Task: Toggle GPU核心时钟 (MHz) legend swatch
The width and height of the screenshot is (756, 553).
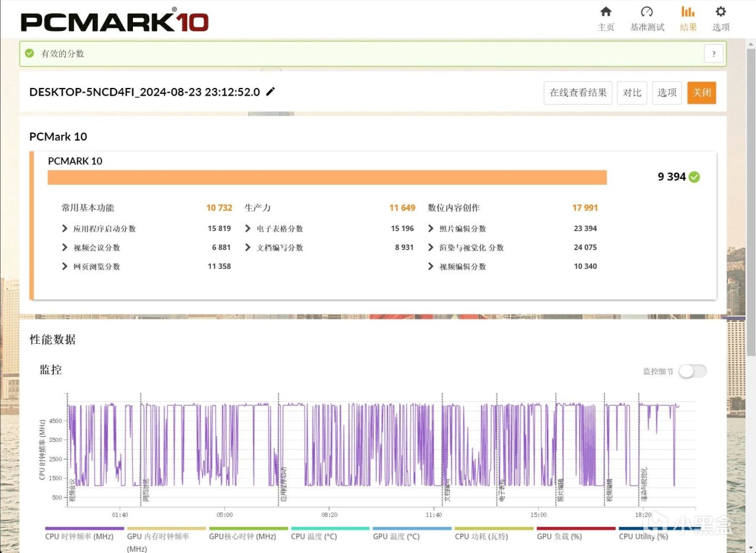Action: 249,529
